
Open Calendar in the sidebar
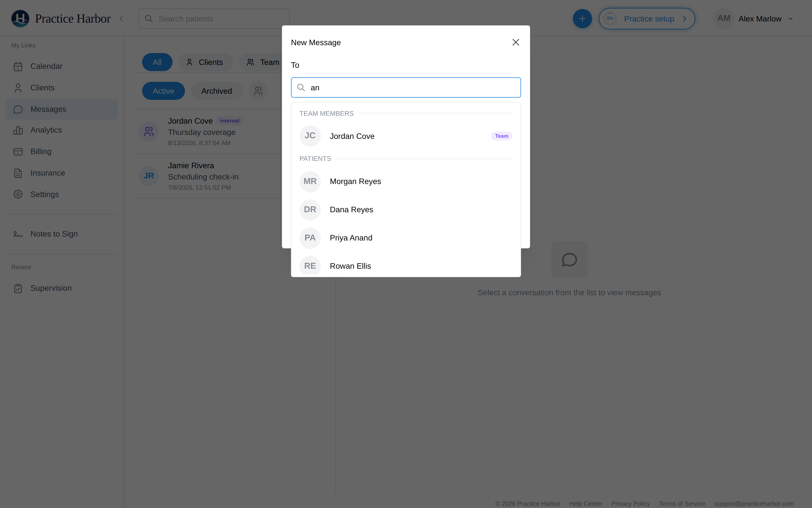tap(62, 66)
